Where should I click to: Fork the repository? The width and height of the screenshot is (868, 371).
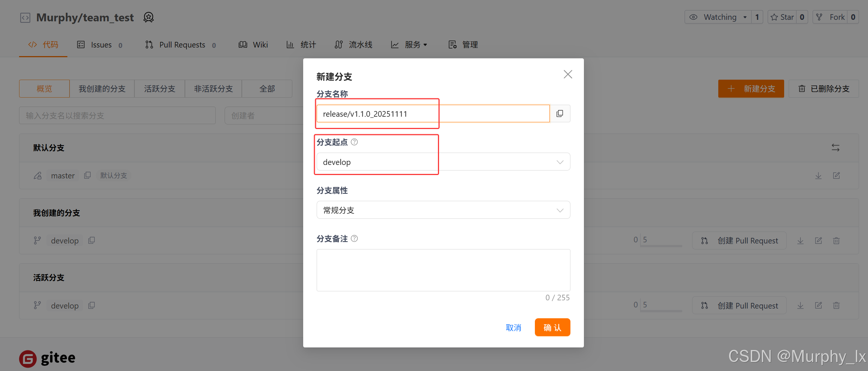pyautogui.click(x=830, y=17)
